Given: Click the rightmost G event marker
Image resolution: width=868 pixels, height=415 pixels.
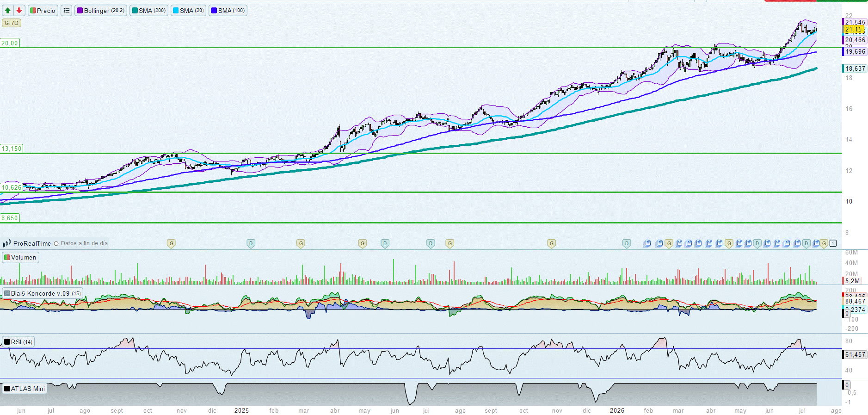Looking at the screenshot, I should tap(824, 243).
